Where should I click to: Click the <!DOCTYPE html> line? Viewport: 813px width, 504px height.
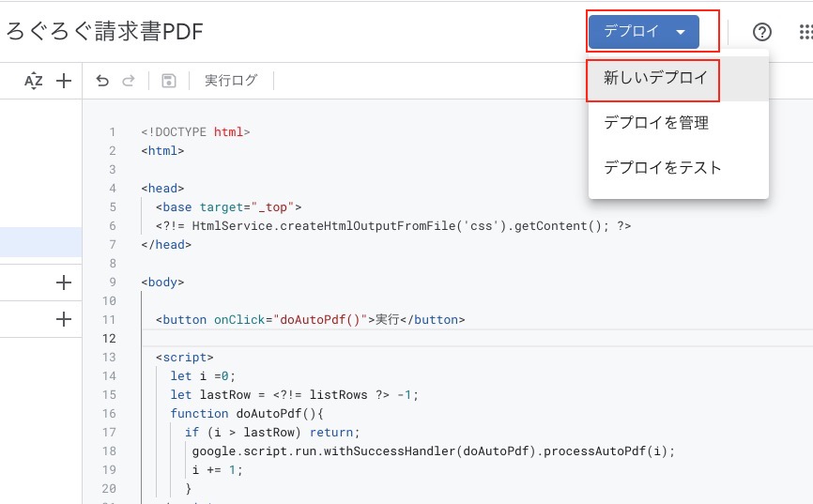(x=195, y=132)
